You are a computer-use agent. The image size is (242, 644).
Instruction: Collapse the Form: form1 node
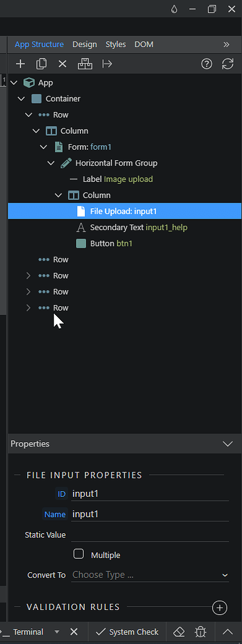pyautogui.click(x=43, y=147)
